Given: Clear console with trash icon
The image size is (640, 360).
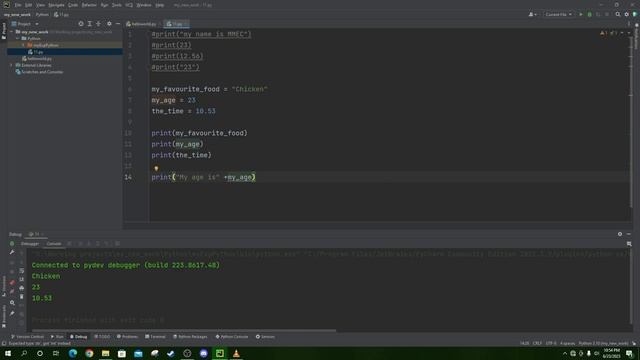Looking at the screenshot, I should click(22, 296).
